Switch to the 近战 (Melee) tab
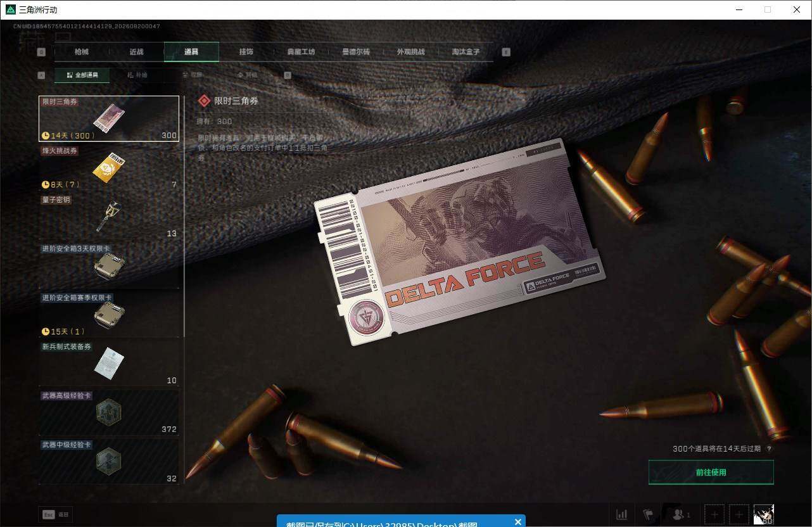This screenshot has width=812, height=527. pos(136,52)
